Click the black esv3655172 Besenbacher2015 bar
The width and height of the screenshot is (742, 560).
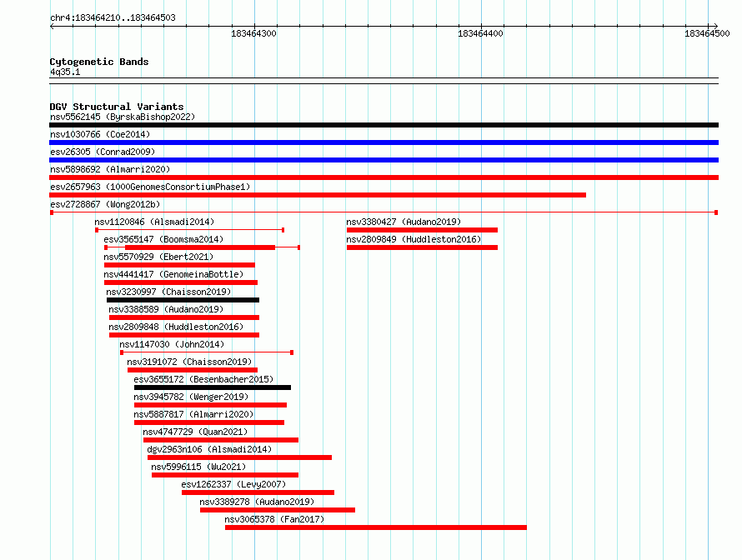pyautogui.click(x=213, y=387)
